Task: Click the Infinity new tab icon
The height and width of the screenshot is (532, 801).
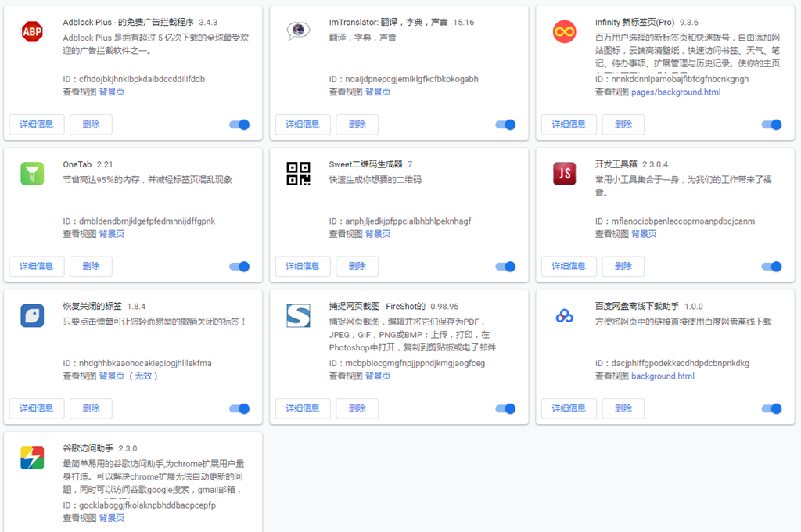Action: click(565, 31)
